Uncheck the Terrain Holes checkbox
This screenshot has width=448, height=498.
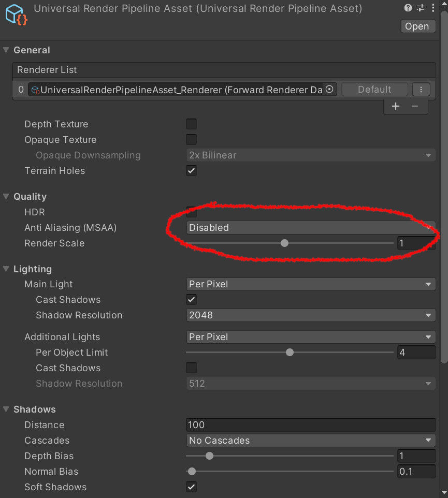191,170
